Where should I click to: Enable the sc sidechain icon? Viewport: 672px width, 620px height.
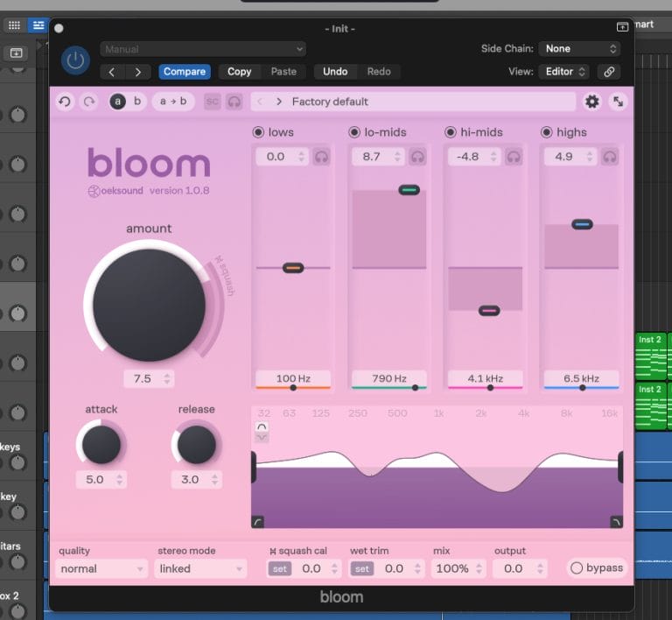tap(212, 102)
